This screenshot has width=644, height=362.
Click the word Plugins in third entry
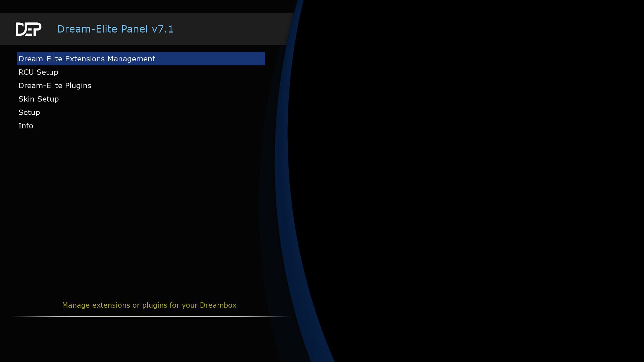(x=78, y=85)
